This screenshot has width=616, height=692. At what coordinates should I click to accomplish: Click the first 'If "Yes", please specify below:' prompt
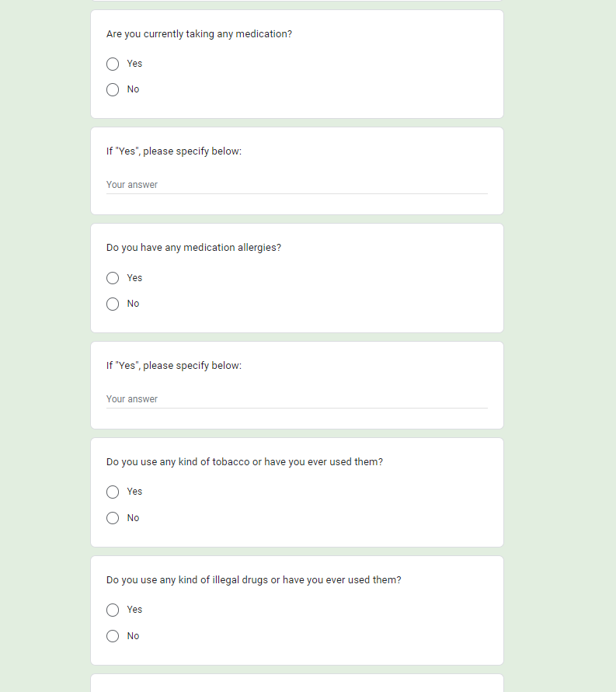tap(174, 151)
